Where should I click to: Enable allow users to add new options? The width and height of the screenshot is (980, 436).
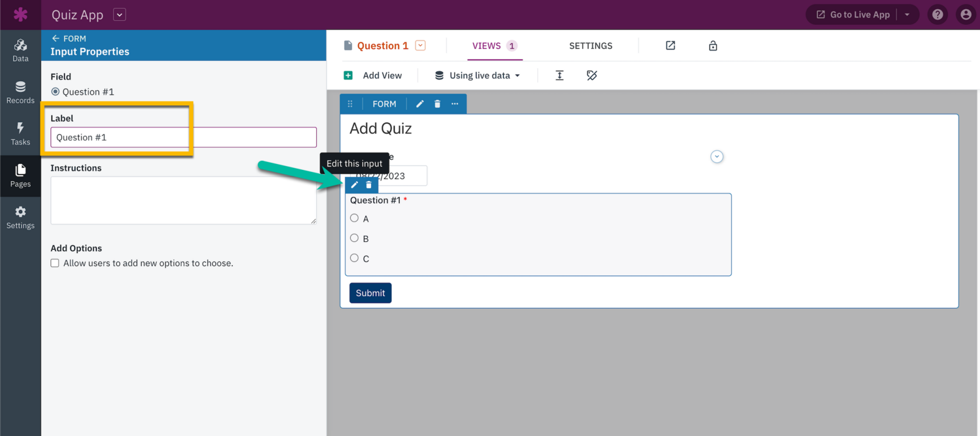pyautogui.click(x=55, y=263)
